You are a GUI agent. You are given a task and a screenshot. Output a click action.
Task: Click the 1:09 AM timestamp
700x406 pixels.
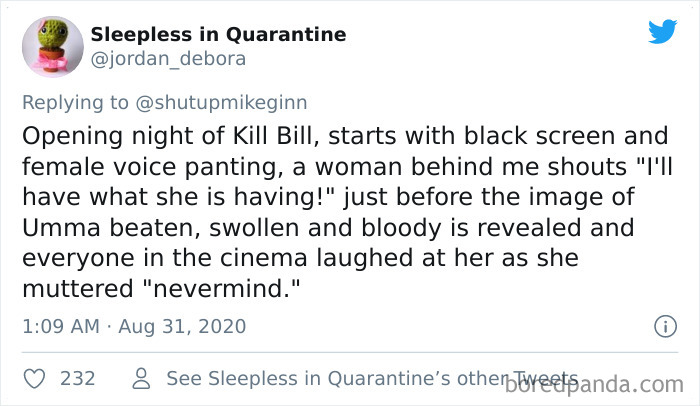[58, 326]
